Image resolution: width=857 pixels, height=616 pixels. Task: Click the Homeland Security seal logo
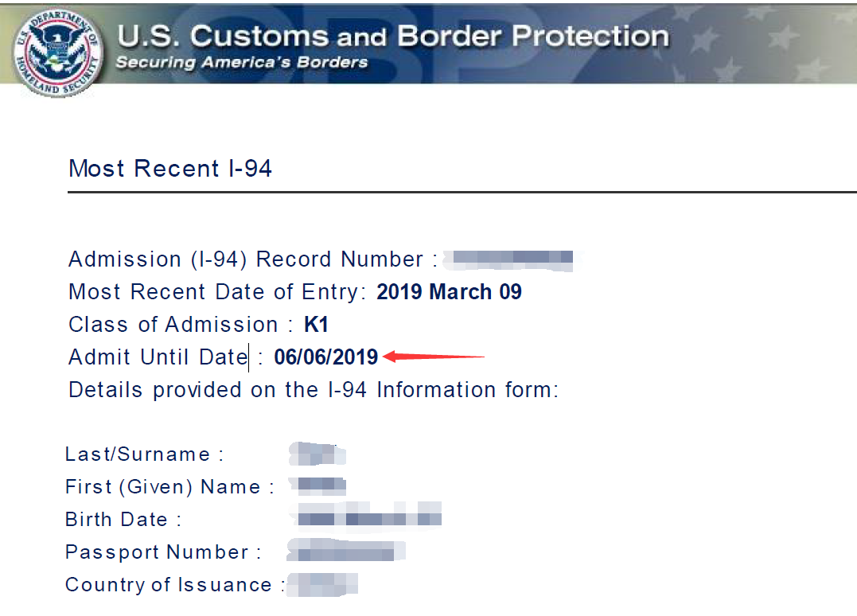58,53
